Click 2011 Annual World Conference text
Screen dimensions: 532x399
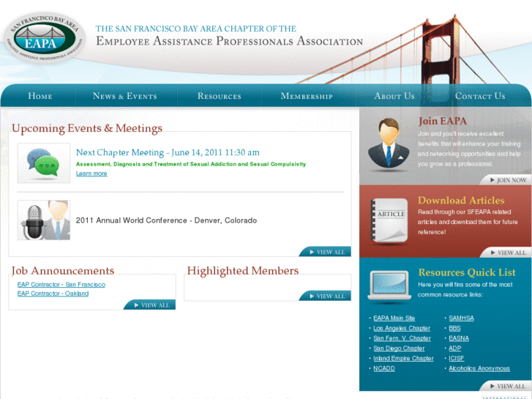click(x=166, y=220)
